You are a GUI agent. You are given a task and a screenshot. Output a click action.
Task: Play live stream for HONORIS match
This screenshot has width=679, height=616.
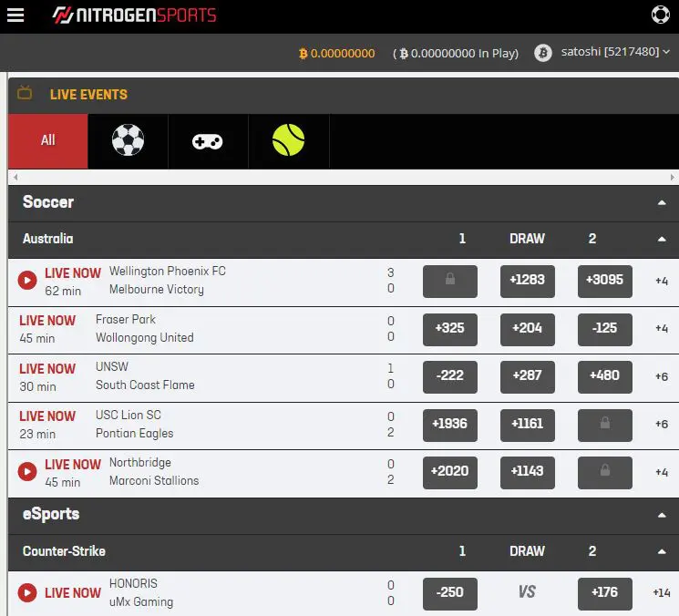27,592
